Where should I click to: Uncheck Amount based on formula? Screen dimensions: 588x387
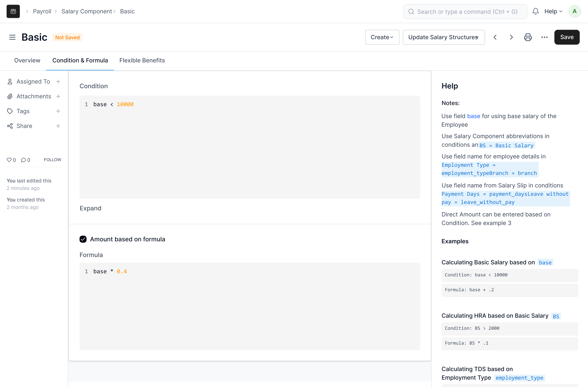[x=83, y=239]
